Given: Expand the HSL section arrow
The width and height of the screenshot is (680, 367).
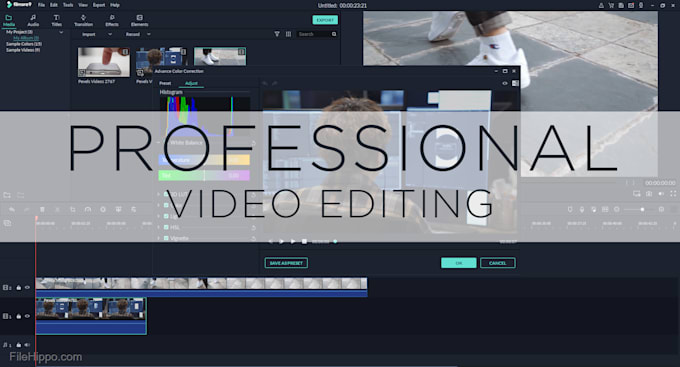Looking at the screenshot, I should pyautogui.click(x=159, y=227).
